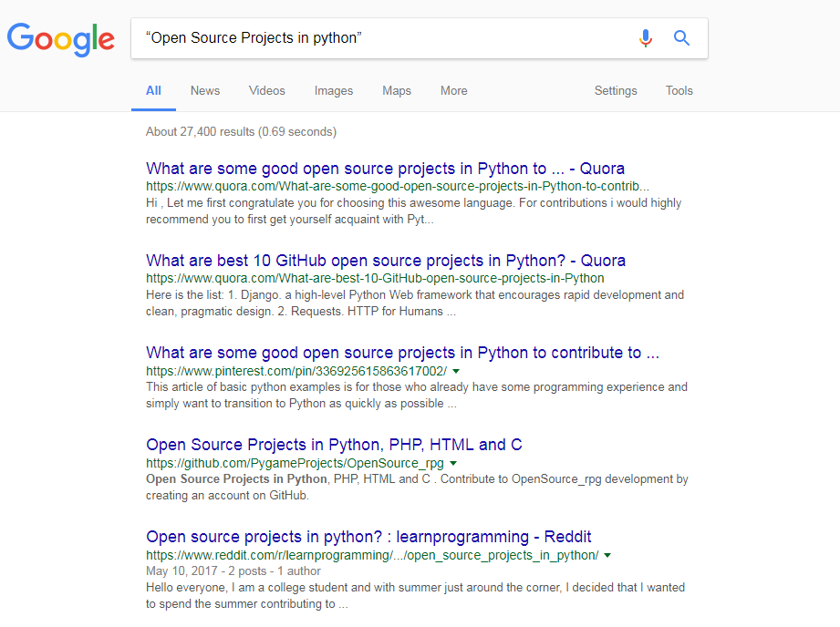Image resolution: width=840 pixels, height=627 pixels.
Task: Click the Google logo
Action: pyautogui.click(x=60, y=39)
